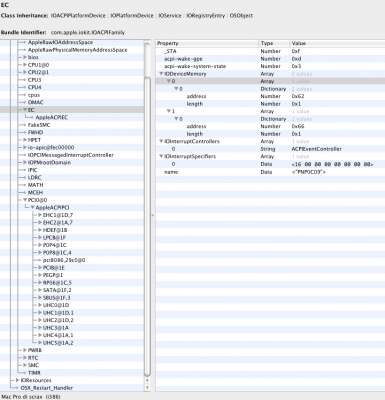Expand the IOResources node
This screenshot has height=400, width=385.
click(x=17, y=380)
